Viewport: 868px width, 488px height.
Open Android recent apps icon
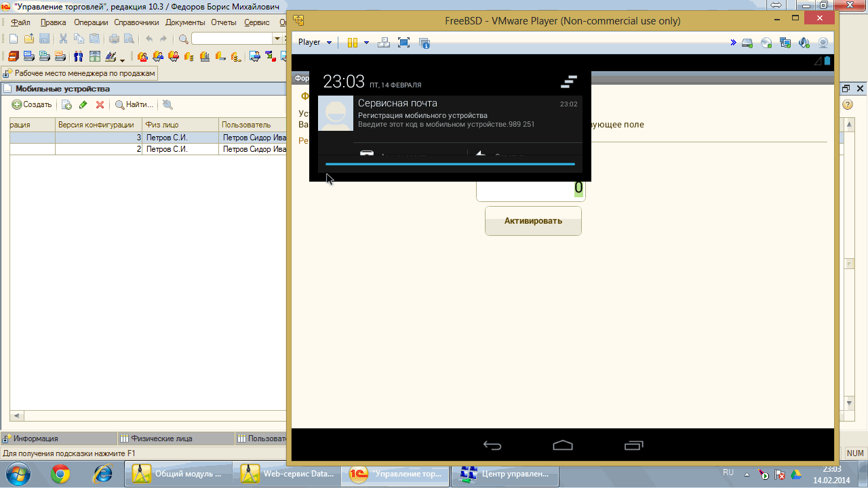click(633, 445)
